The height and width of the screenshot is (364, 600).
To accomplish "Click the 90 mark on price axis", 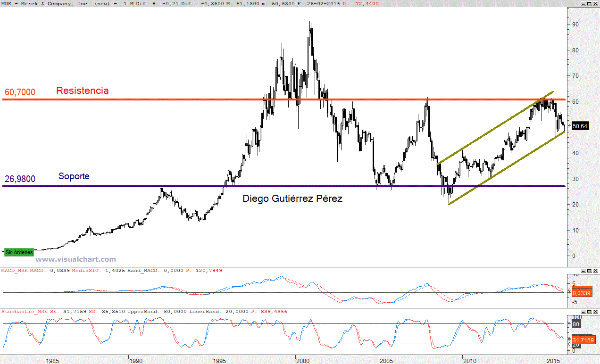I will (575, 24).
